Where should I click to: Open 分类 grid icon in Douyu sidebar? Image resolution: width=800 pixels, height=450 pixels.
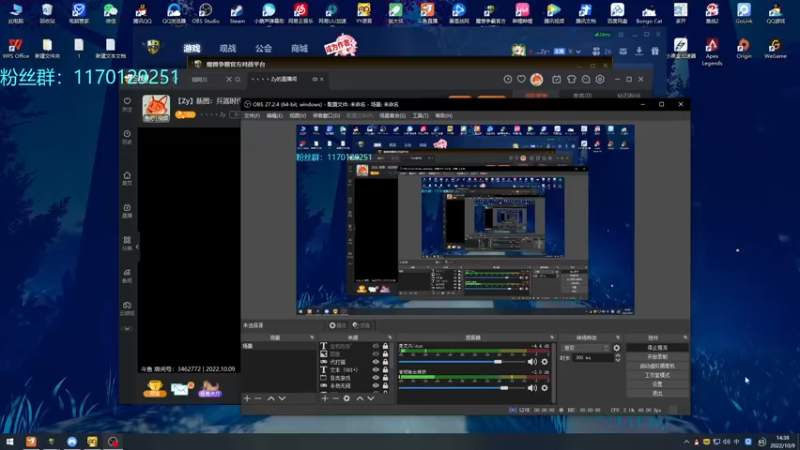[x=127, y=240]
